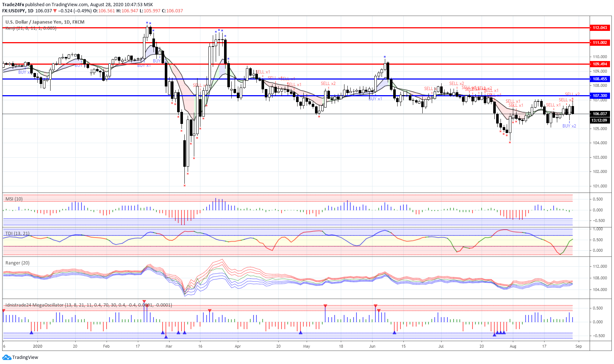
Task: Click the Kenji indicator legend
Action: 31,28
